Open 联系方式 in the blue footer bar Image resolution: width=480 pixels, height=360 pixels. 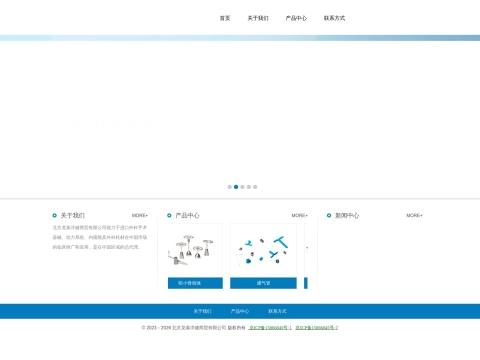(277, 311)
